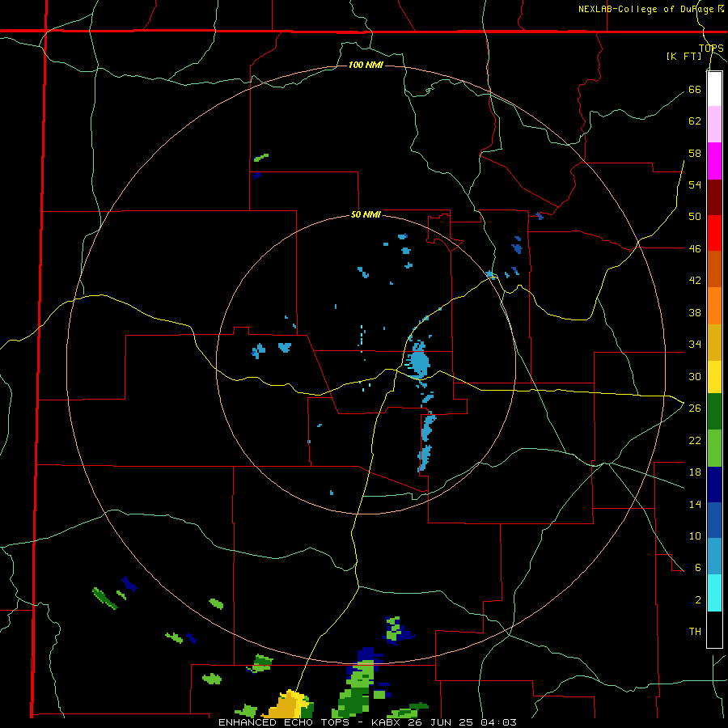The image size is (728, 728).
Task: Click the bright red legend segment
Action: click(x=714, y=233)
